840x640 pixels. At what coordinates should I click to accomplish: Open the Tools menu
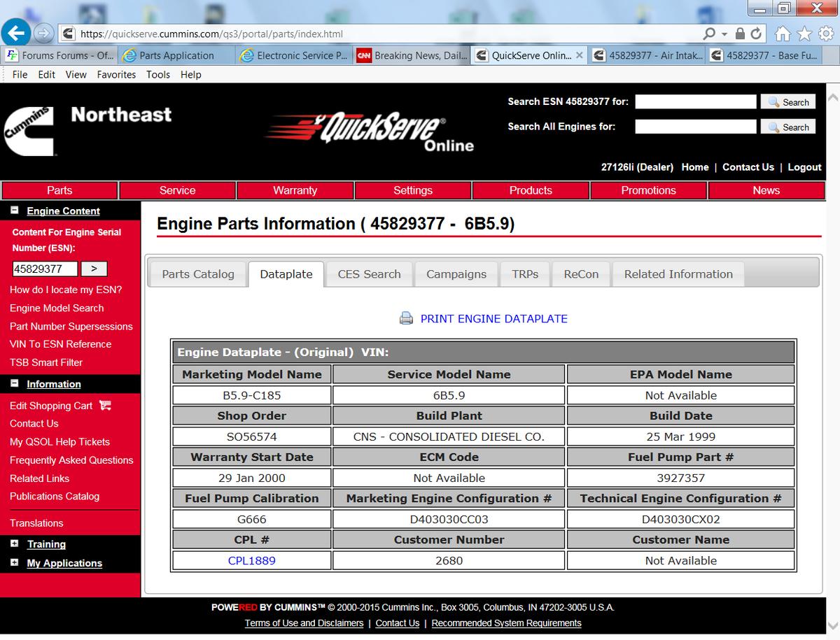coord(158,74)
